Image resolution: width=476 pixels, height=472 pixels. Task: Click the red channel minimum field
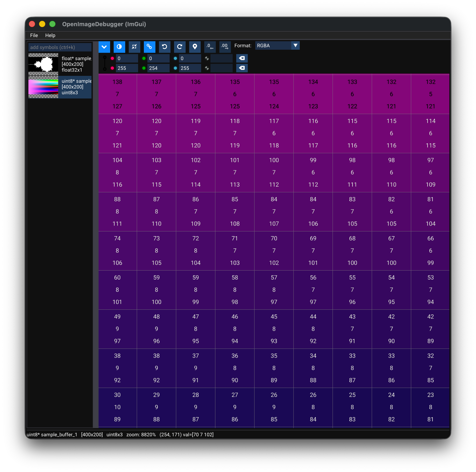pos(127,58)
